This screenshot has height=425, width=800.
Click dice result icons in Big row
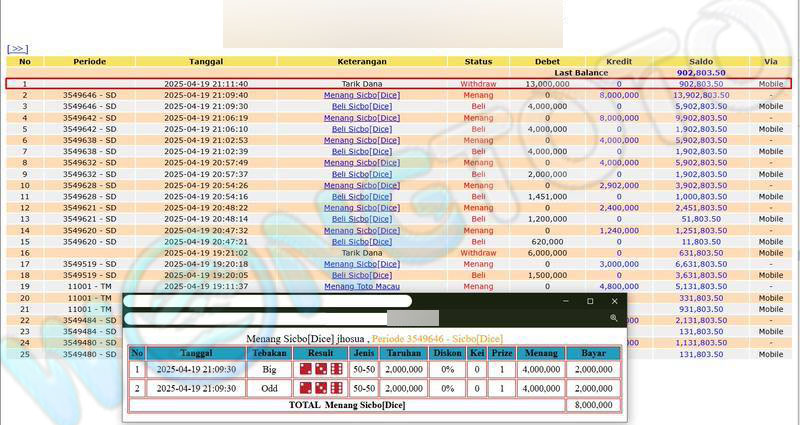314,369
